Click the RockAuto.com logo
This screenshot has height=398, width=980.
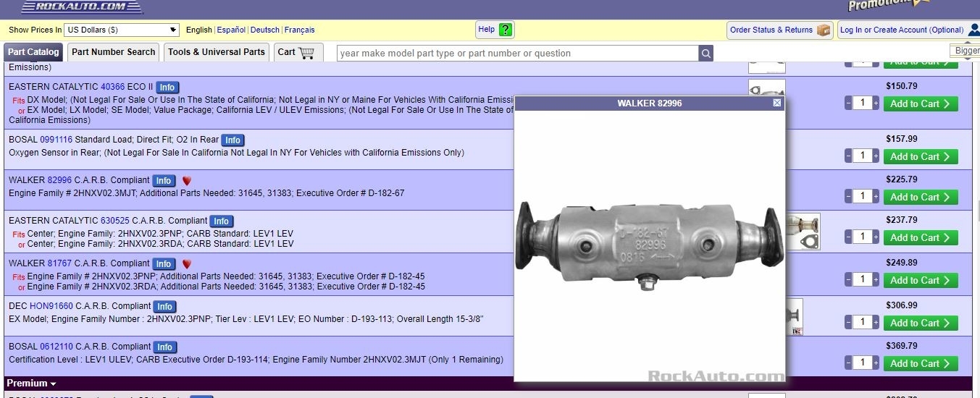[82, 7]
